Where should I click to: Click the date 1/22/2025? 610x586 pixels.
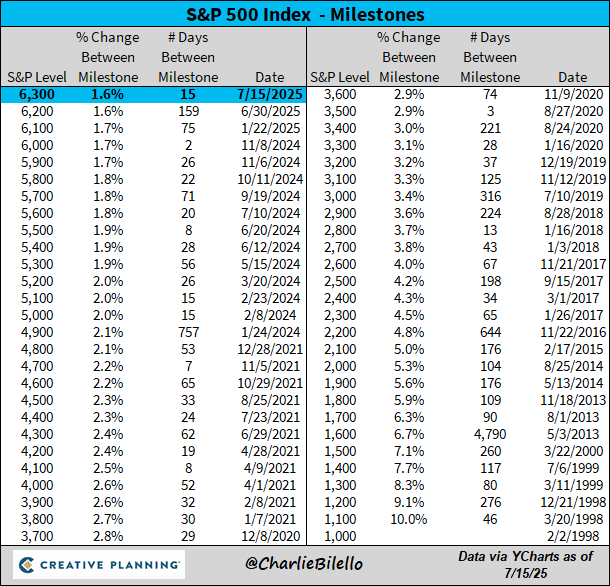click(x=270, y=128)
